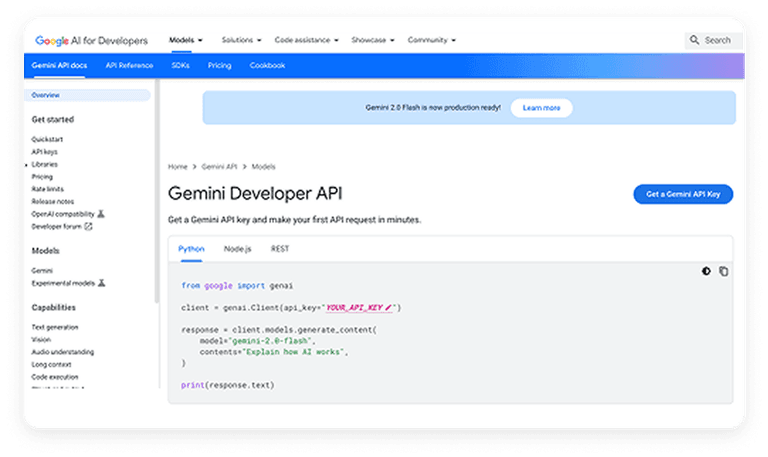
Task: Click the flask icon beside Experimental models
Action: click(101, 283)
